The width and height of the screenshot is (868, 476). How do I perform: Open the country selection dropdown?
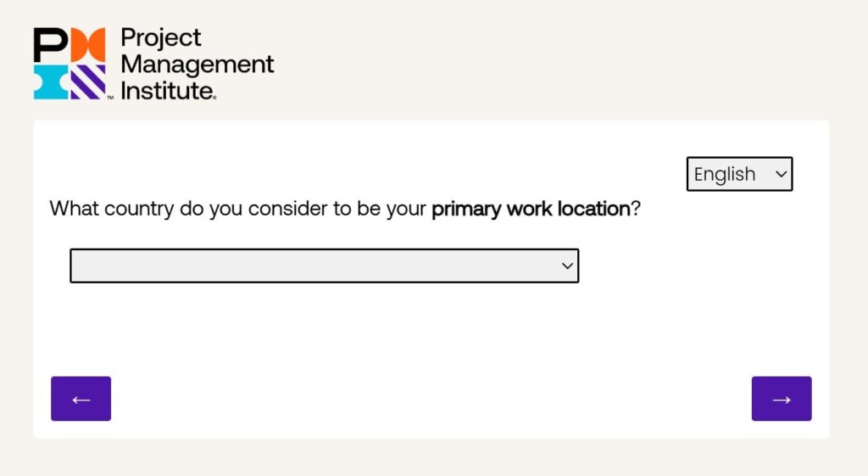[324, 266]
